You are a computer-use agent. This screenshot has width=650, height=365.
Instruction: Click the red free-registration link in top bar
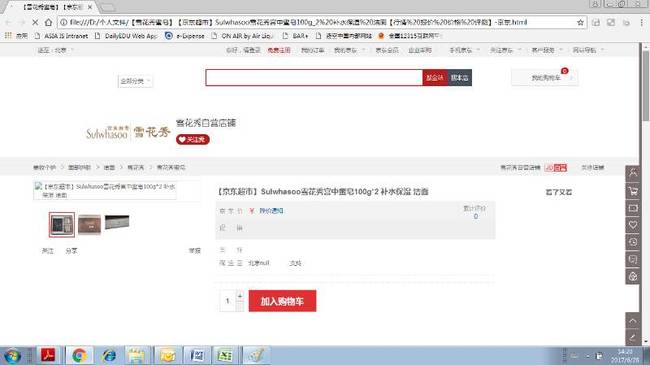[x=279, y=50]
